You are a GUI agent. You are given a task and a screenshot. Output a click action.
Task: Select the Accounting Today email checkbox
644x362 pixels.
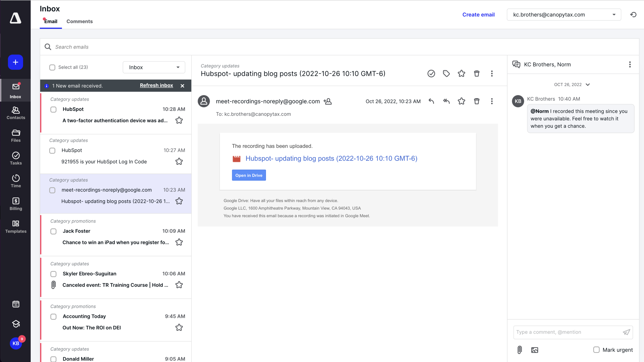click(x=53, y=316)
